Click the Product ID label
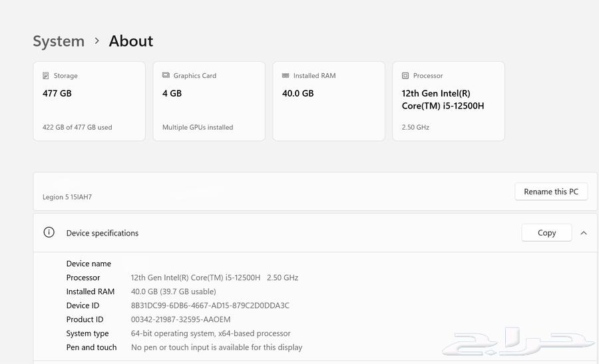The image size is (599, 364). [x=85, y=319]
